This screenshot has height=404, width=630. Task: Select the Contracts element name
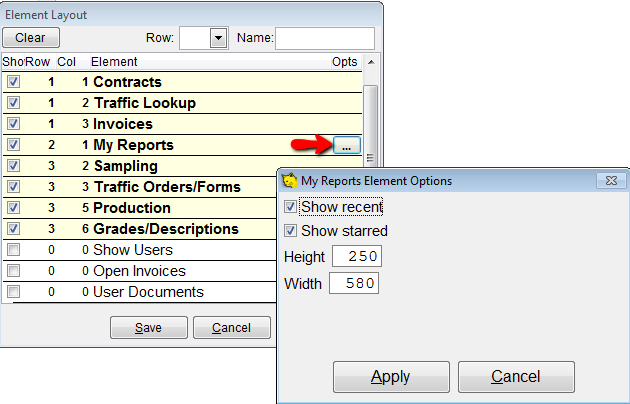pos(127,82)
